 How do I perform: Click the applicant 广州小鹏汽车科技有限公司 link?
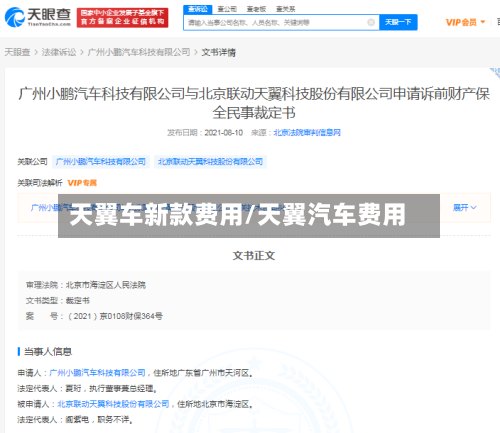click(x=97, y=373)
